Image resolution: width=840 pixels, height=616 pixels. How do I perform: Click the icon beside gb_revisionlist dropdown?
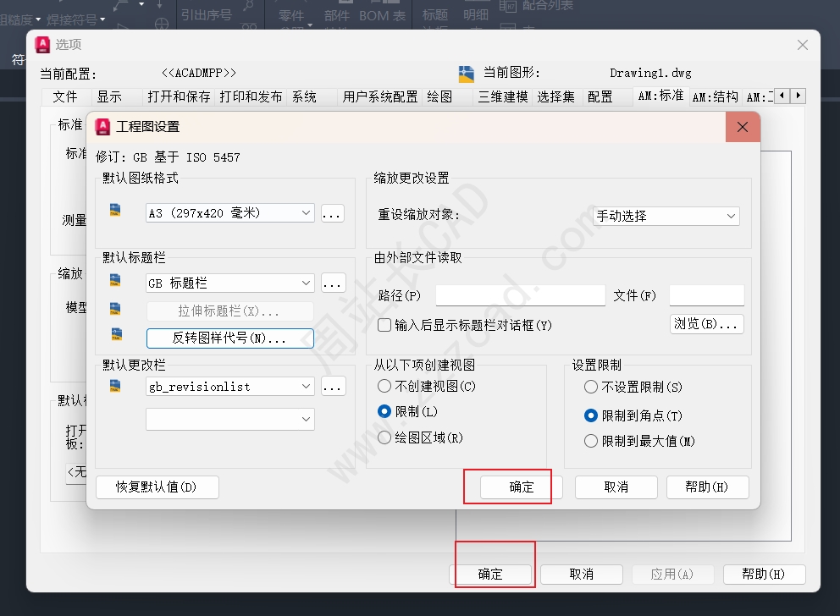(115, 385)
